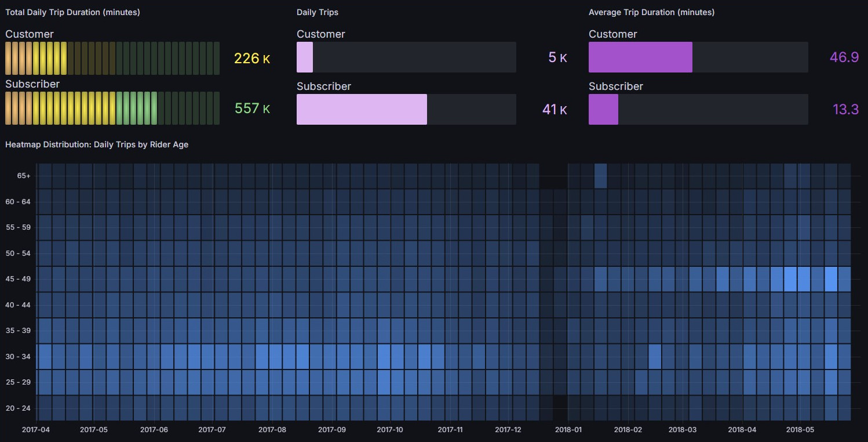
Task: Click the purple Subscriber average duration bar
Action: pos(603,109)
